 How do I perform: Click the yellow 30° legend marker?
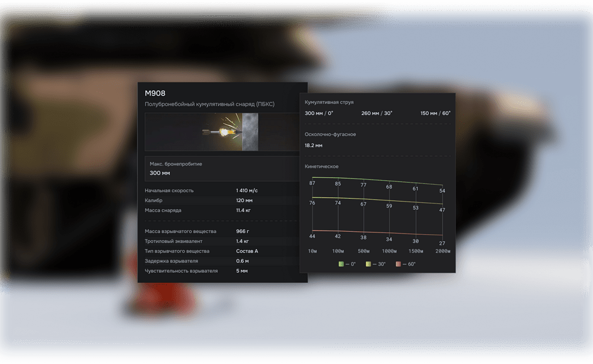pyautogui.click(x=369, y=264)
